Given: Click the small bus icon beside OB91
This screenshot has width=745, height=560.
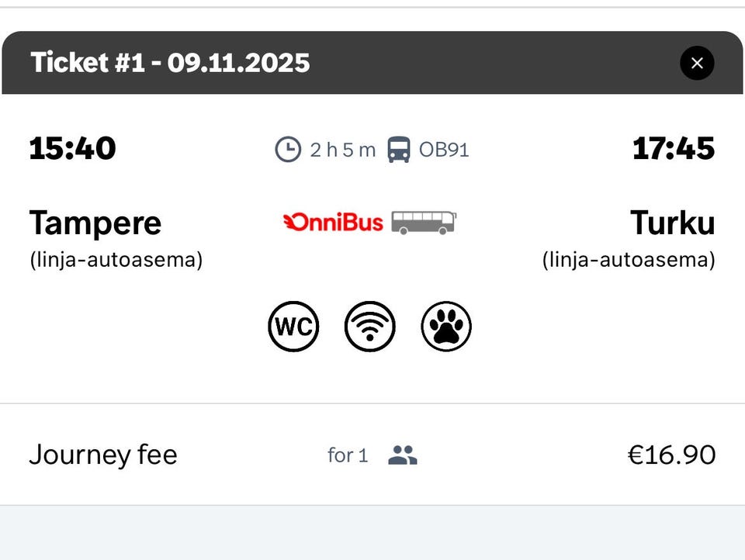Looking at the screenshot, I should click(399, 149).
